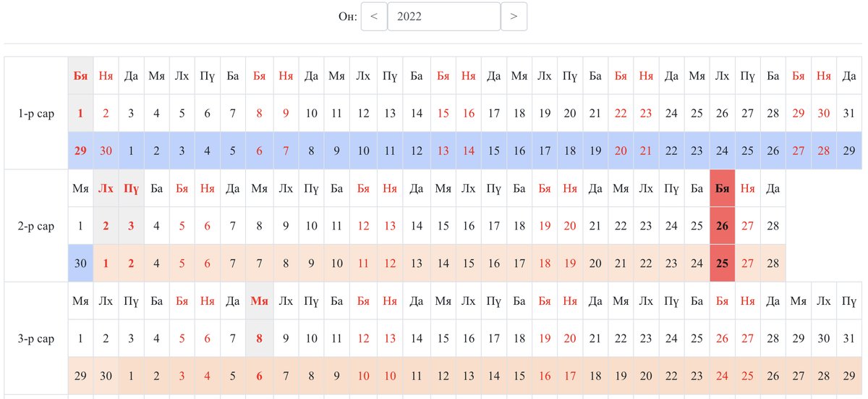Select date 14 in 2-р сар white row
Screen dimensions: 868x399
pyautogui.click(x=416, y=226)
